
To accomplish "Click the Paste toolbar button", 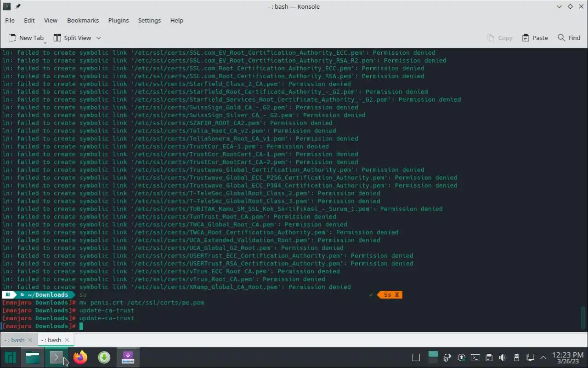I will tap(535, 38).
